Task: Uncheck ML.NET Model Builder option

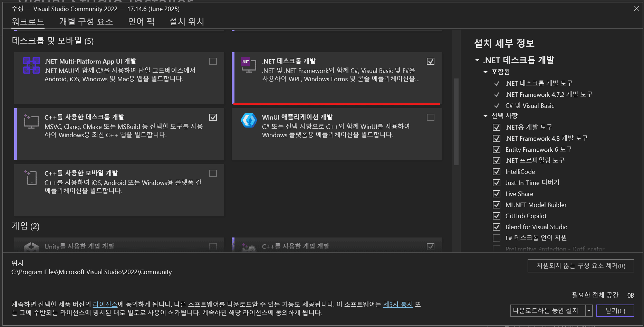Action: pos(497,205)
